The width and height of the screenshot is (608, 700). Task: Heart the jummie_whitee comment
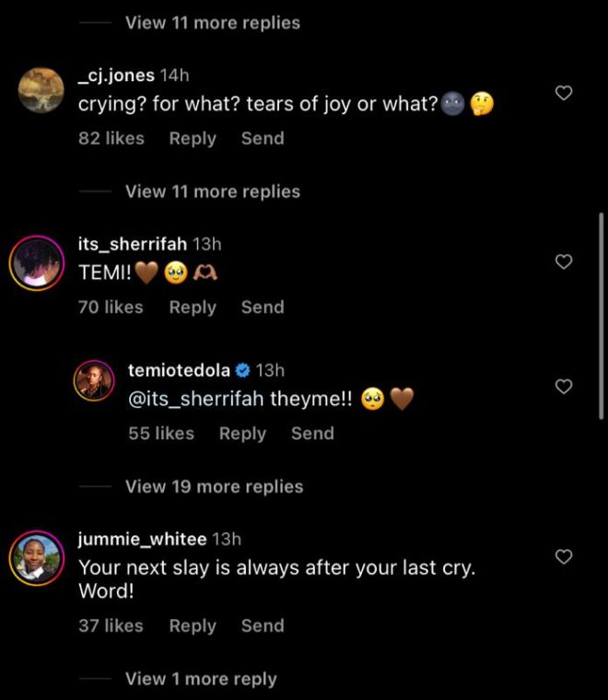[x=565, y=556]
